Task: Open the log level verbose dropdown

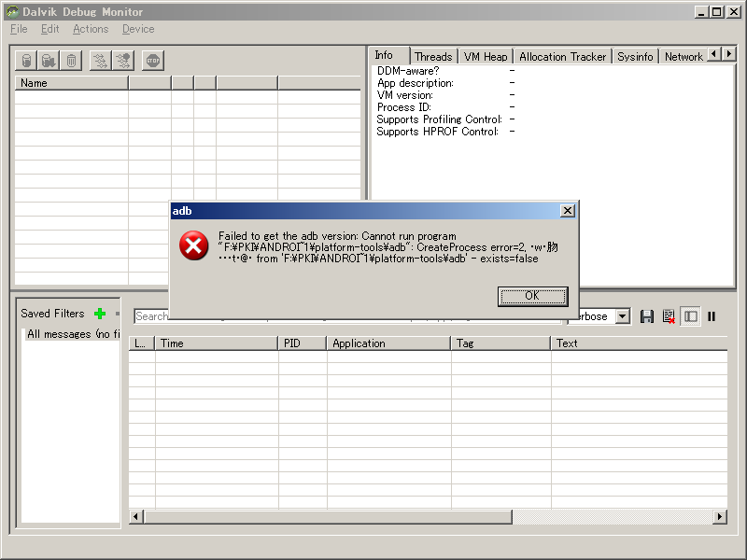Action: pyautogui.click(x=622, y=316)
